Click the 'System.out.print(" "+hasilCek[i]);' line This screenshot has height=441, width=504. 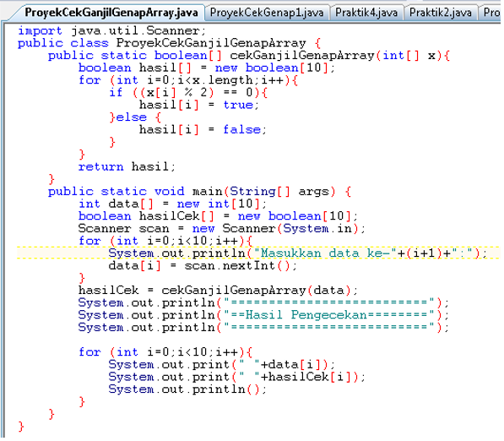[x=237, y=377]
